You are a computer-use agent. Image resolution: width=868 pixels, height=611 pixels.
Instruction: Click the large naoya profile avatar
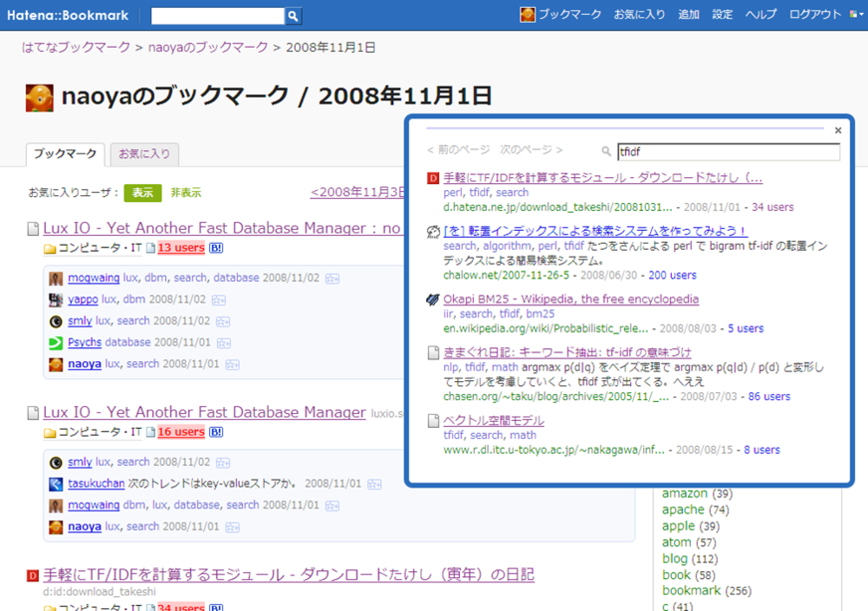click(40, 98)
